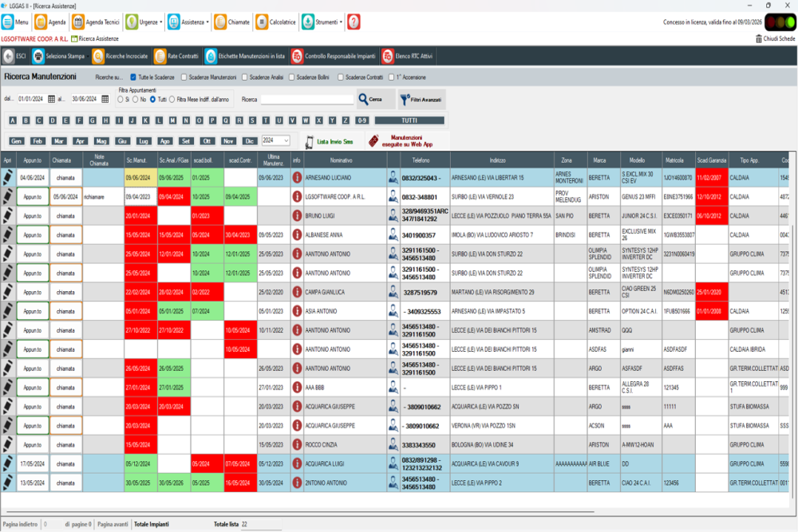Filter by the TUTTI letter button

tap(409, 120)
